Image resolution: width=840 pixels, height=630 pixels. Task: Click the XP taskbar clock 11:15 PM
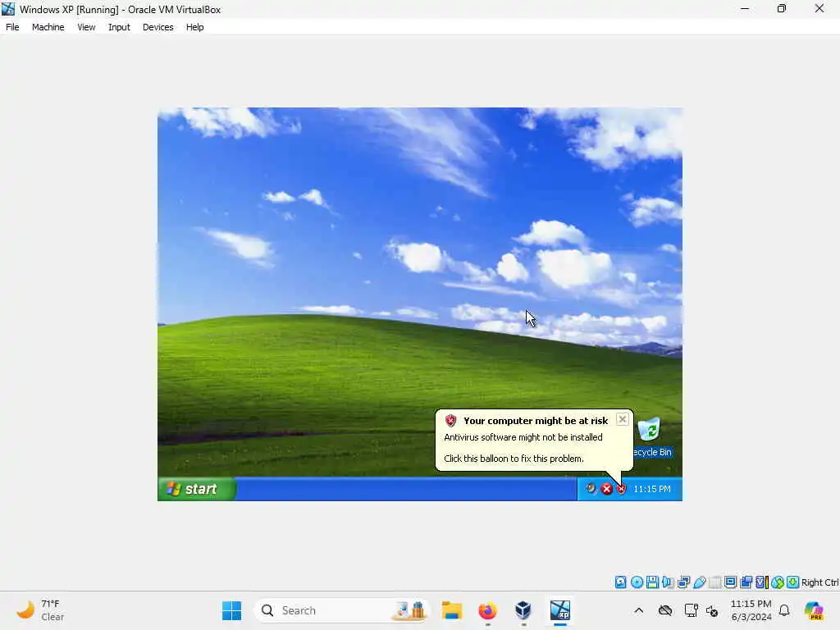click(x=652, y=489)
